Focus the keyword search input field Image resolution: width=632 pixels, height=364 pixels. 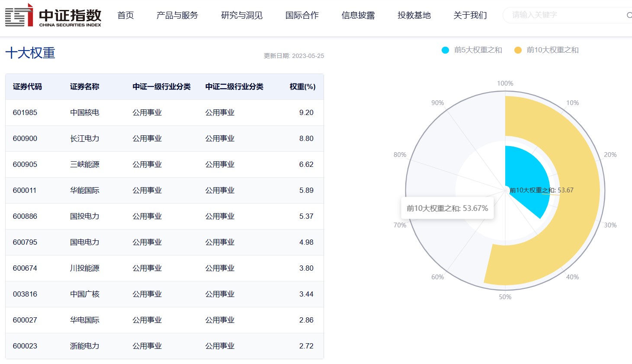tap(567, 15)
